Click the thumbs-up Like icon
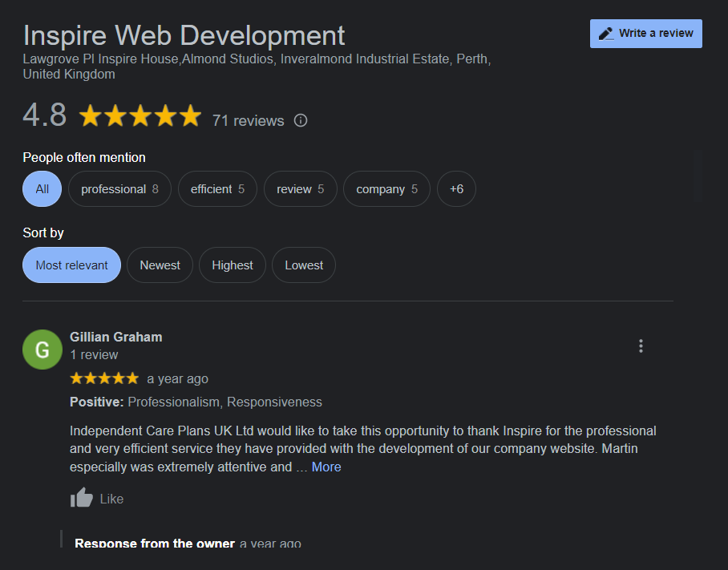 click(x=81, y=498)
